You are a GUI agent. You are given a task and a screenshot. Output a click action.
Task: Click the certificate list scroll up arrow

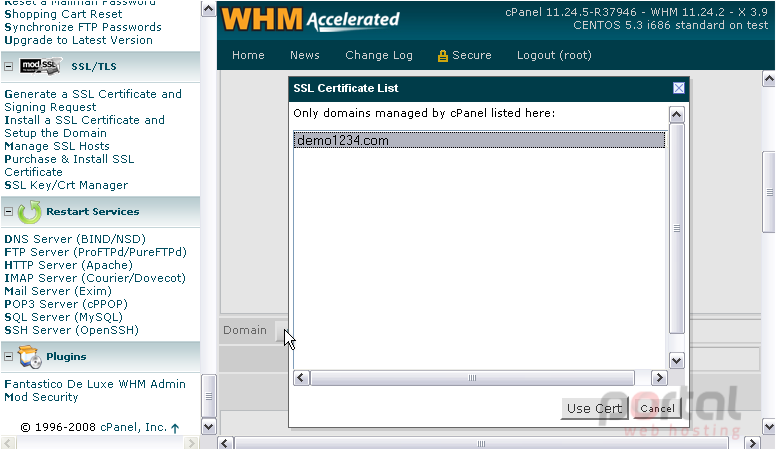[x=677, y=114]
